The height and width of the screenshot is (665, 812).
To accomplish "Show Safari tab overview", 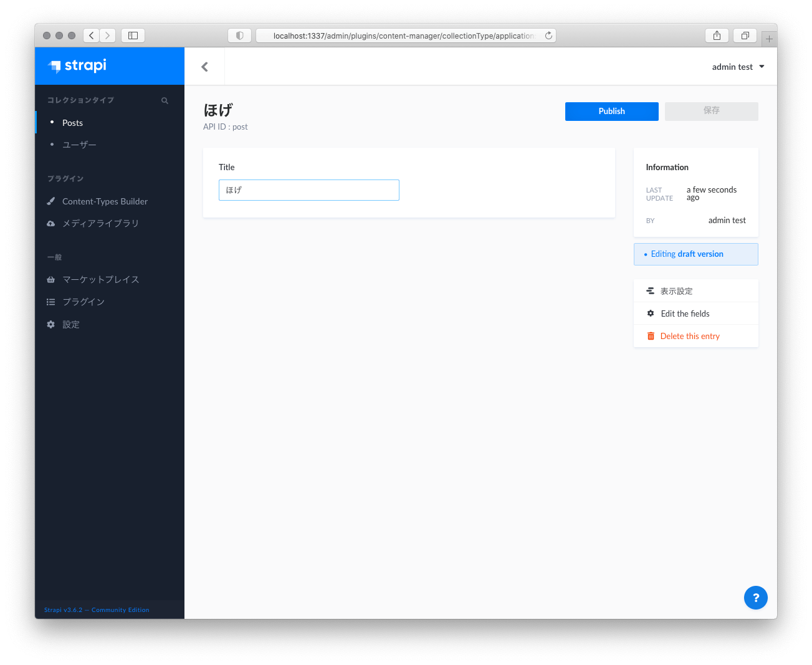I will click(745, 36).
